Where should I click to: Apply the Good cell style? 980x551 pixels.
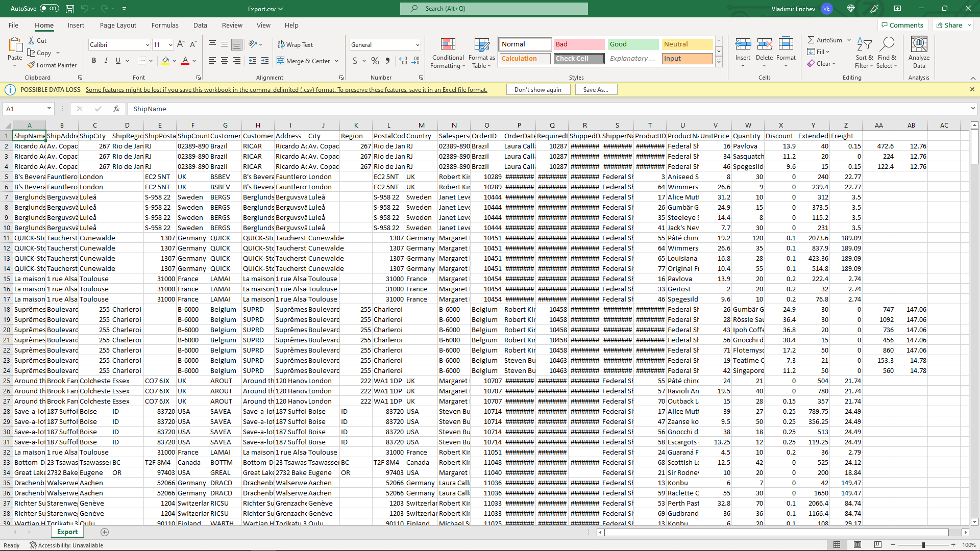coord(633,44)
